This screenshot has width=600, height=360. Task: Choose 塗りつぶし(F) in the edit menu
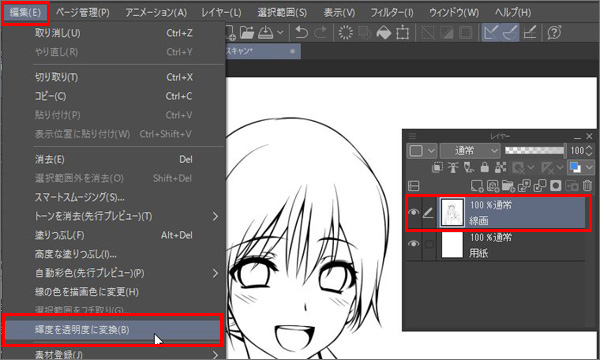113,235
